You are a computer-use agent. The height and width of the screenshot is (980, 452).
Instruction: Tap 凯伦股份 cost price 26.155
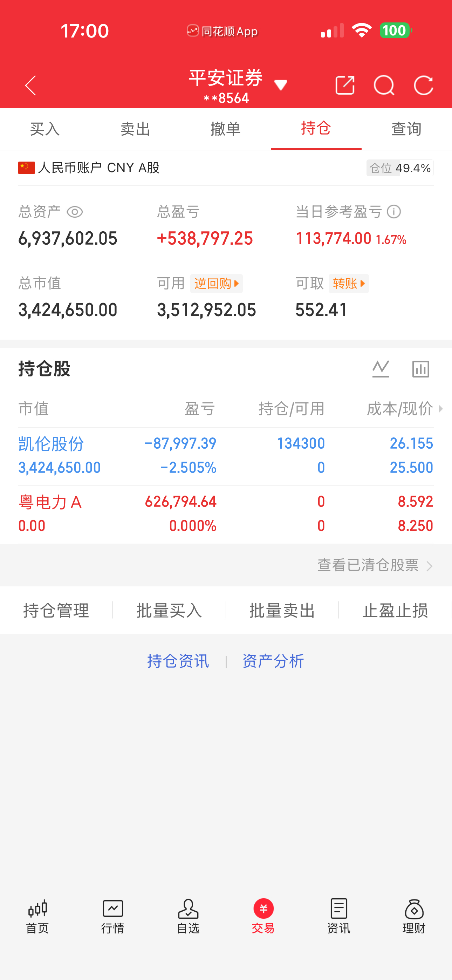click(x=411, y=444)
